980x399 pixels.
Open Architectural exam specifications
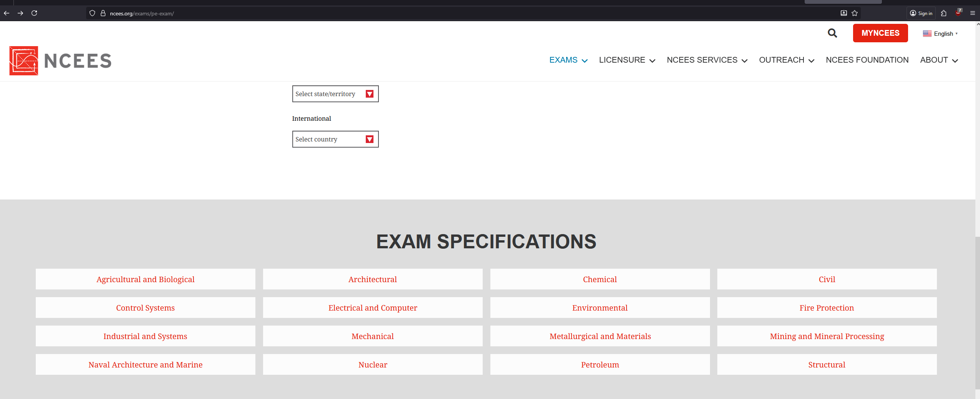[x=373, y=279]
